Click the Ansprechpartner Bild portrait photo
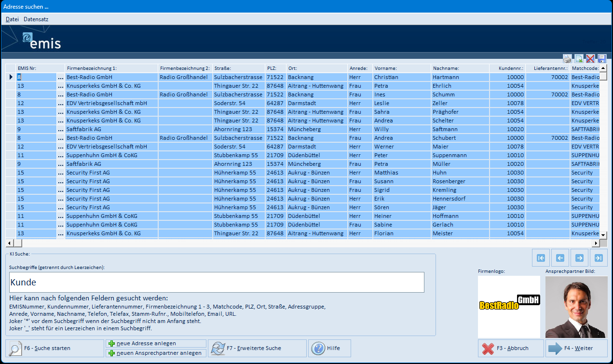Viewport: 613px width, 364px height. [576, 307]
